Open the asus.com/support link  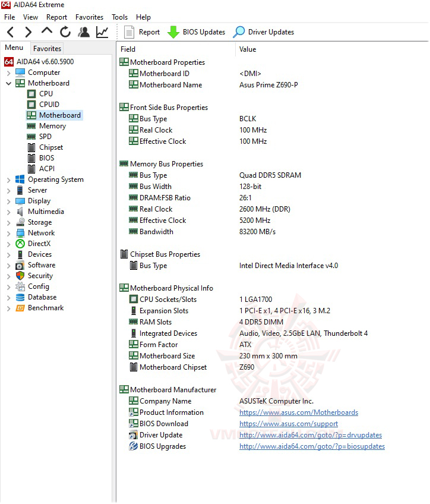click(289, 424)
